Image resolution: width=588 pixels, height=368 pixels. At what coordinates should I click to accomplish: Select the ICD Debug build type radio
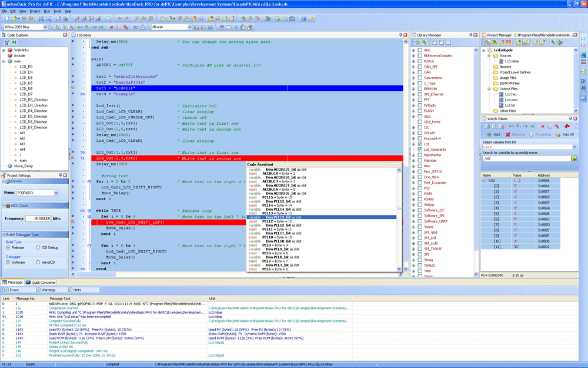click(x=38, y=247)
